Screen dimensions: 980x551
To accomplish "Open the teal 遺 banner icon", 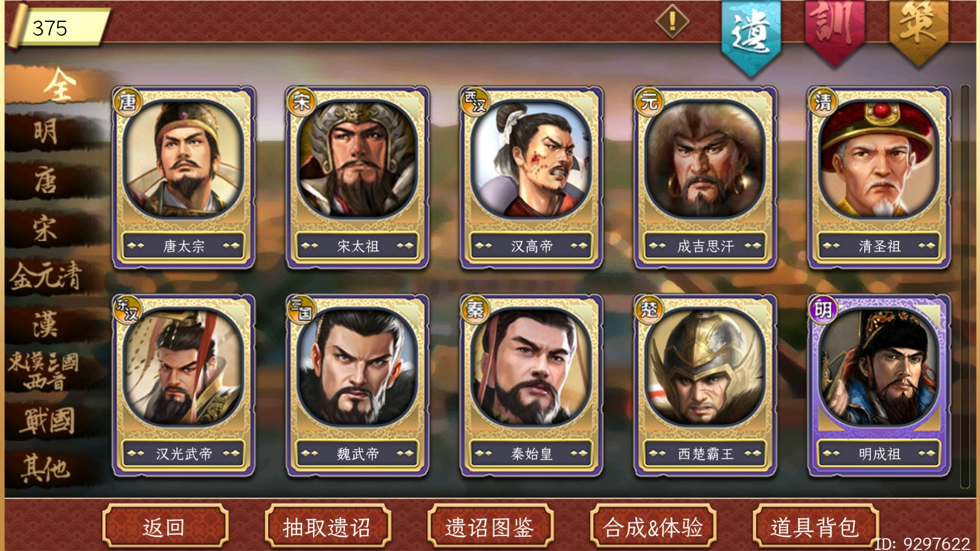I will [x=751, y=36].
